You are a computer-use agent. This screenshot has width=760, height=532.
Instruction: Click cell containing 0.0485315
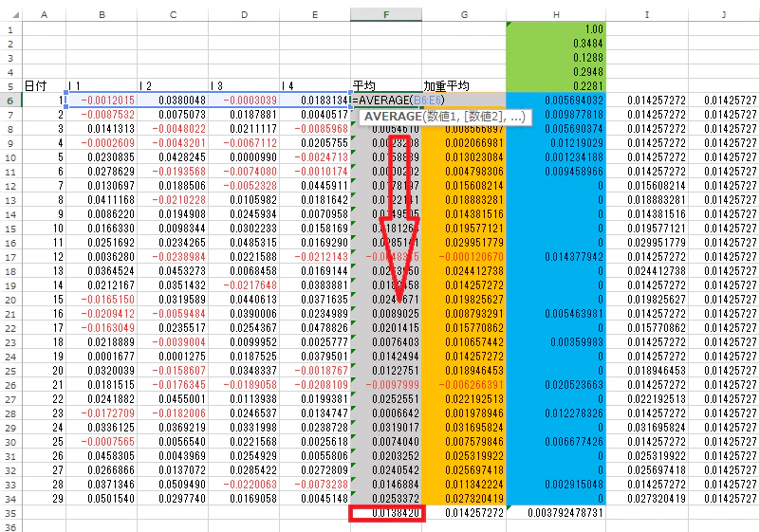[x=244, y=242]
